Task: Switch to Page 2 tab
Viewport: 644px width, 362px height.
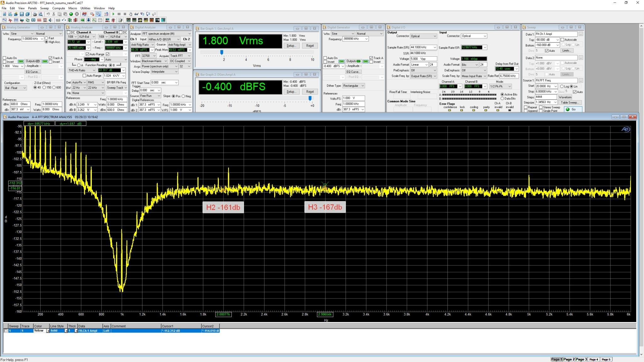Action: 569,359
